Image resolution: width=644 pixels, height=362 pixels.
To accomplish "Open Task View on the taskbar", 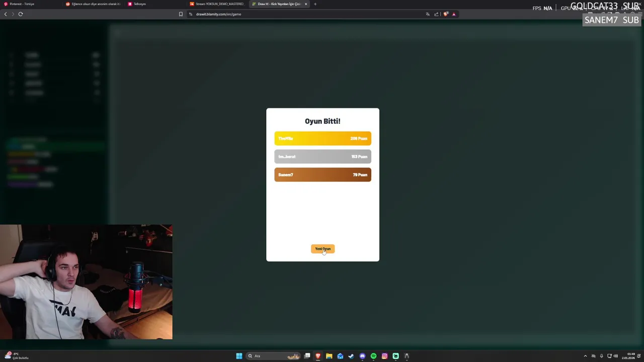I will (307, 356).
